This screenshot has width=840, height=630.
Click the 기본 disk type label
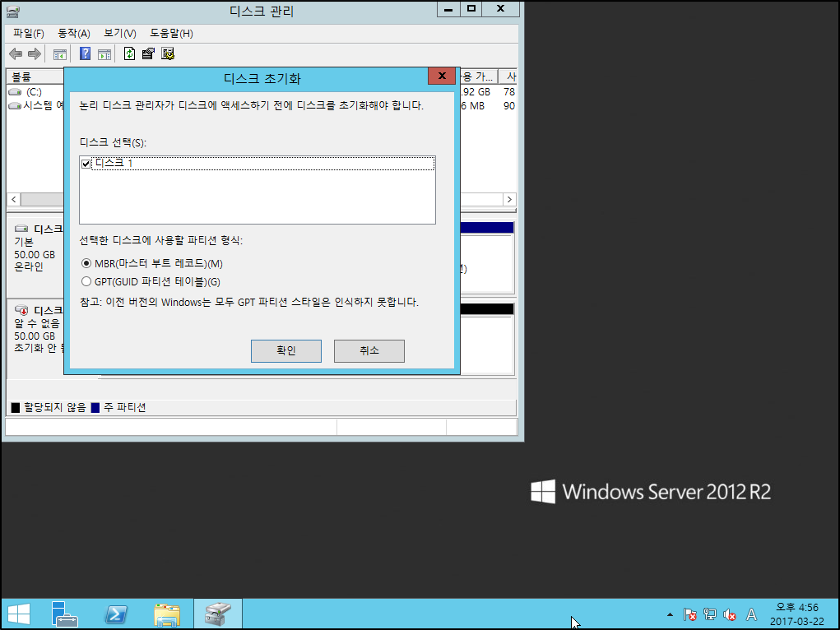click(x=24, y=242)
